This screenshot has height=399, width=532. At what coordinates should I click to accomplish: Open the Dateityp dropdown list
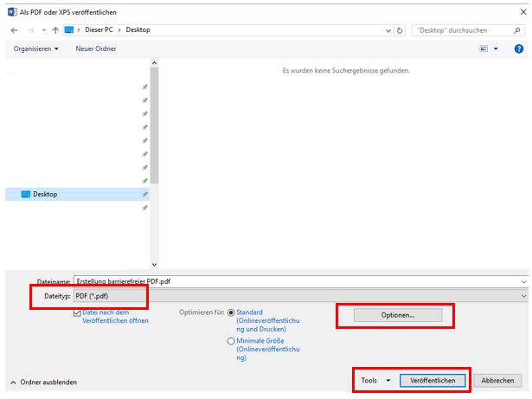301,296
